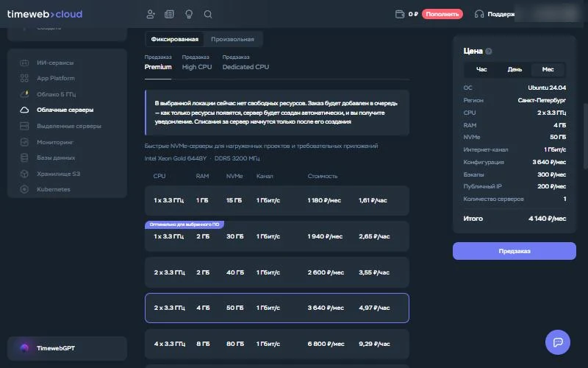Viewport: 588px width, 368px height.
Task: Open the chat bubble widget
Action: [x=558, y=342]
